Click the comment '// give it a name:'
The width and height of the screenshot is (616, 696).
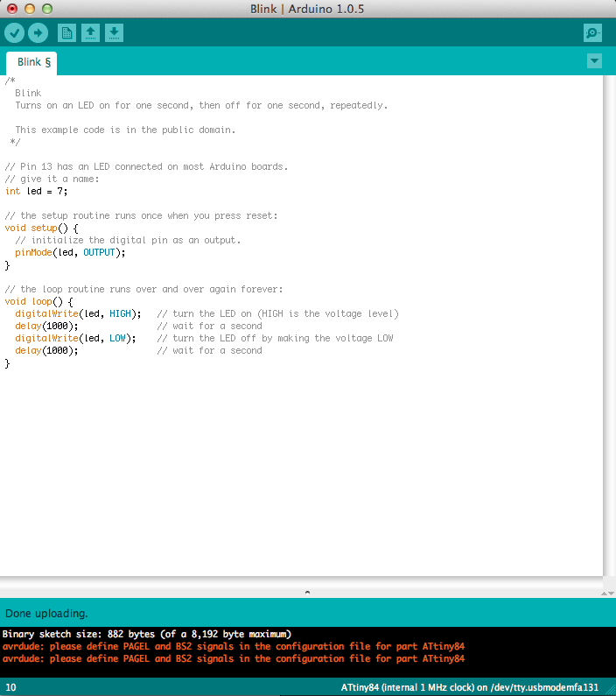coord(52,179)
